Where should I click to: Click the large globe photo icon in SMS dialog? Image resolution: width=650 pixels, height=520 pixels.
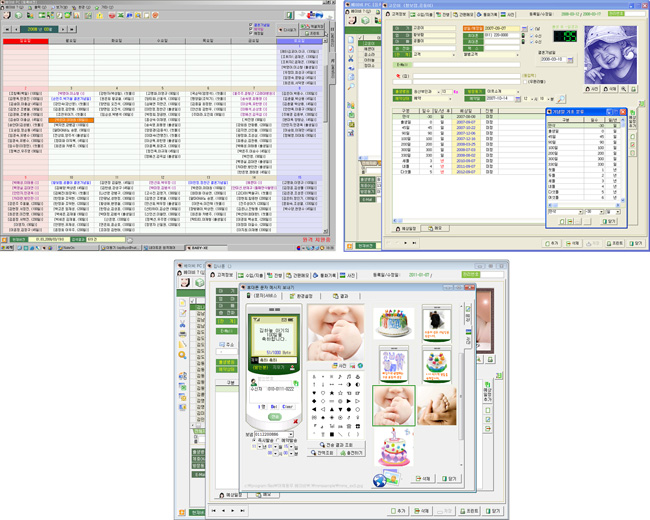(x=386, y=479)
